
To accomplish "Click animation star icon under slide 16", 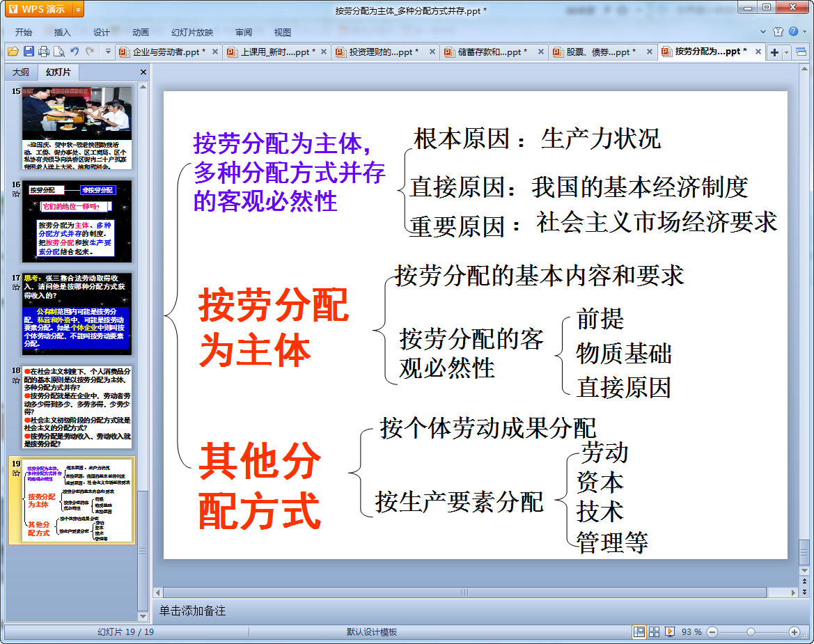I will point(16,194).
